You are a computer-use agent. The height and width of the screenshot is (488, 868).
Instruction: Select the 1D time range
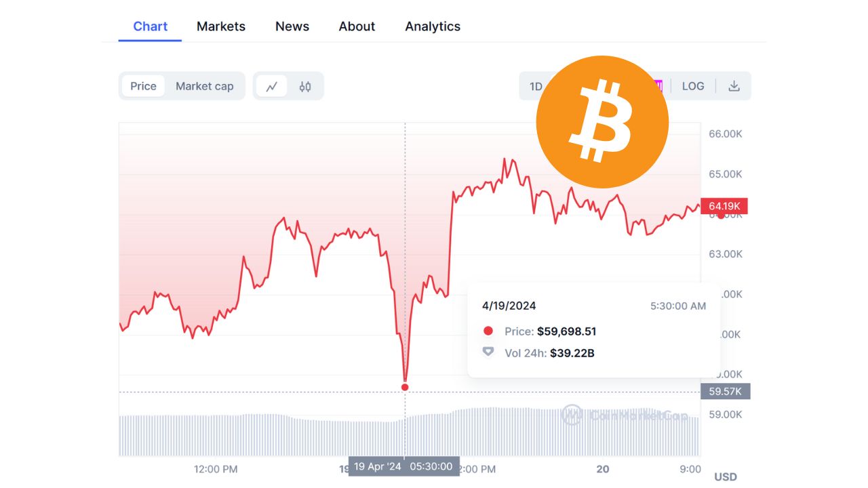[536, 86]
